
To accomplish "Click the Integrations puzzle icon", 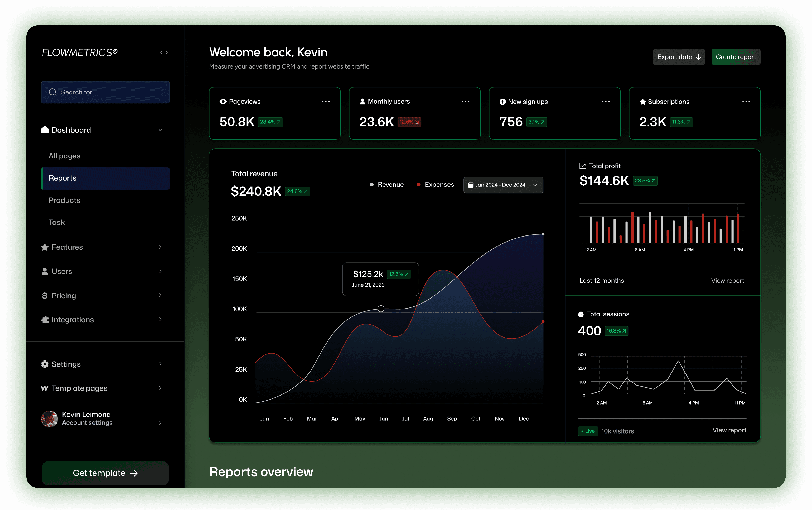I will click(45, 319).
